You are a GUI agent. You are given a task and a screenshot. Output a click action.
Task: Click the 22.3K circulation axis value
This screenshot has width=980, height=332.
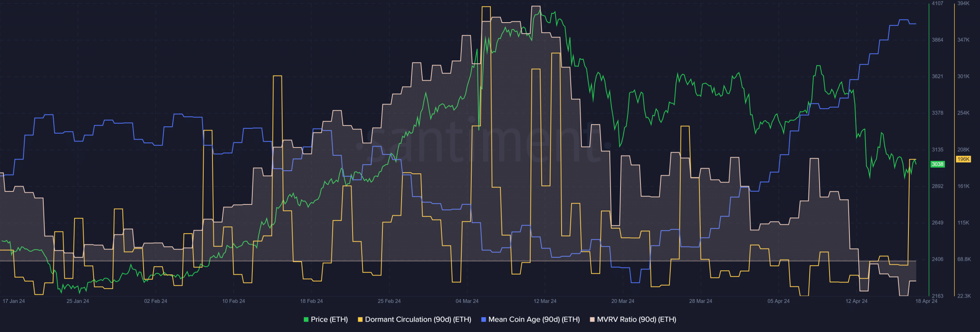point(964,296)
